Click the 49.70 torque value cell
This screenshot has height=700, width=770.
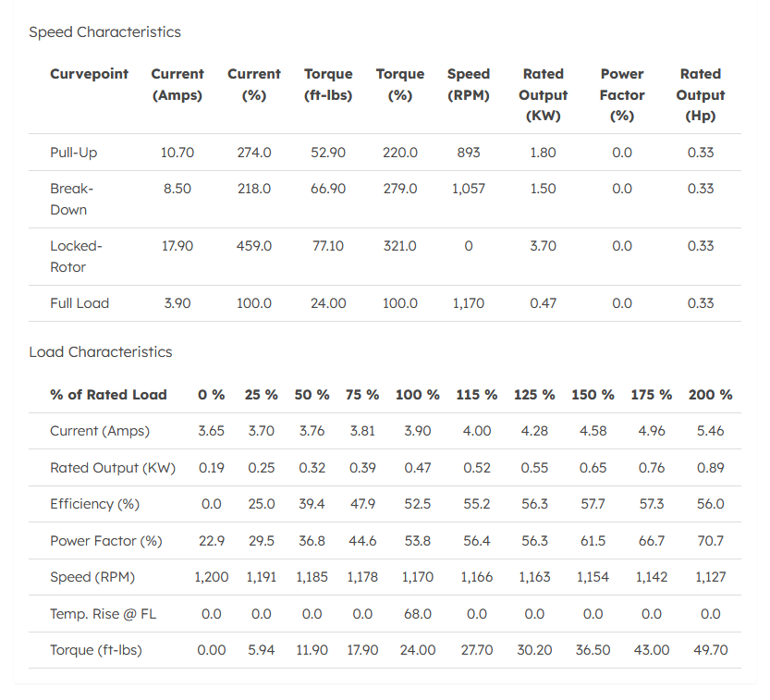coord(710,650)
